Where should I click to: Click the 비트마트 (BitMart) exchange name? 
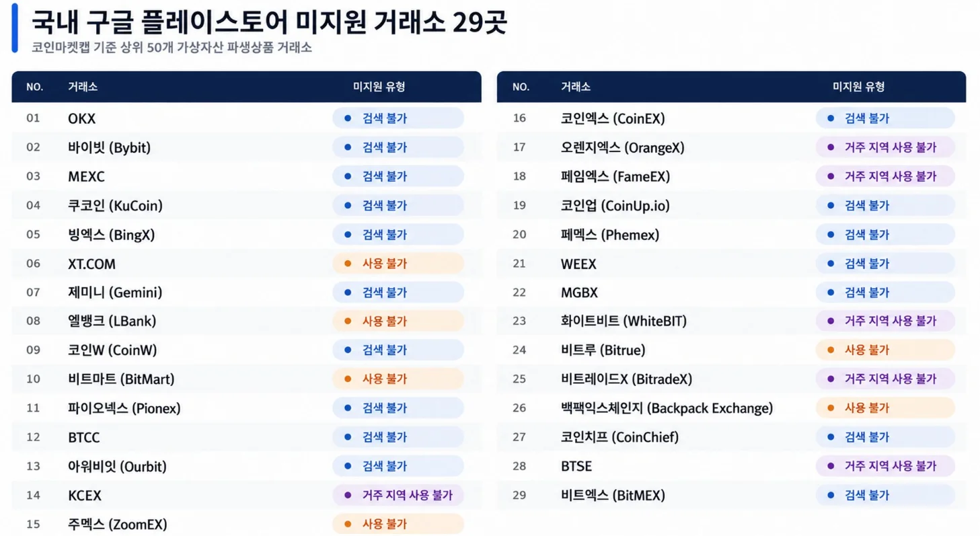[x=121, y=379]
